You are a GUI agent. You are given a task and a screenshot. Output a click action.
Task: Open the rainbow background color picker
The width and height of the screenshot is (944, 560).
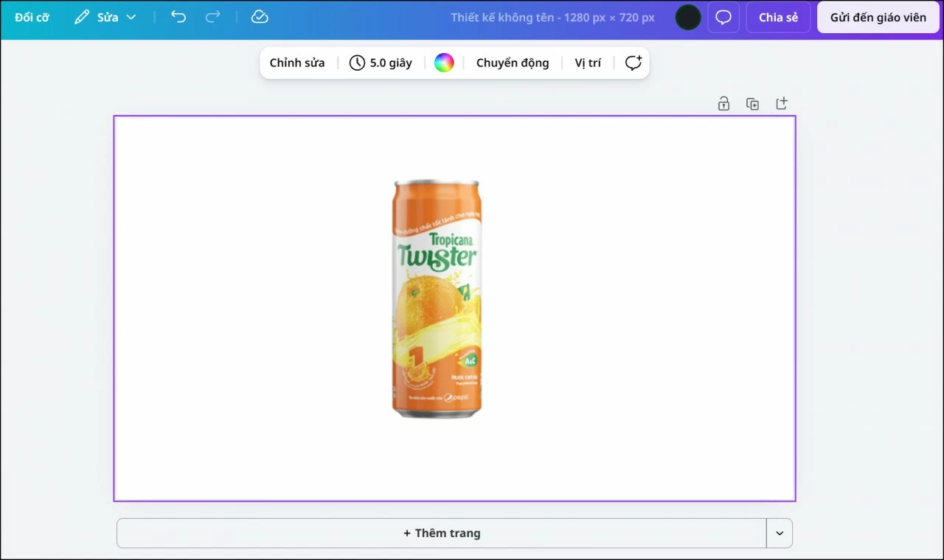444,63
